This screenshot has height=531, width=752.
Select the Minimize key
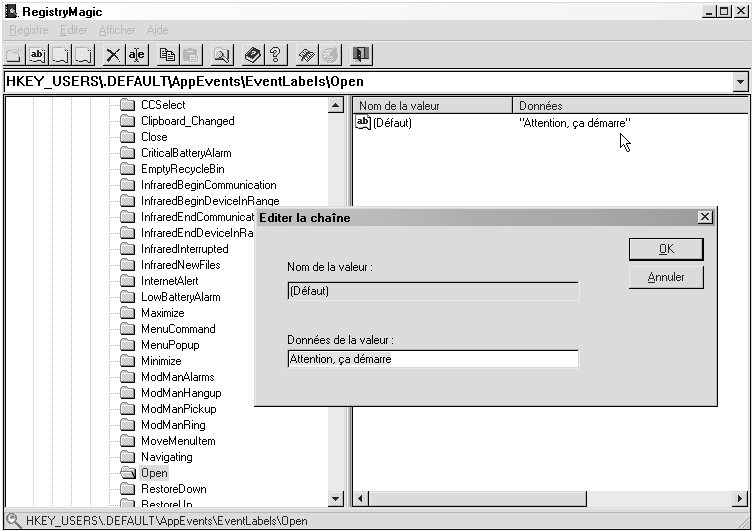(161, 361)
